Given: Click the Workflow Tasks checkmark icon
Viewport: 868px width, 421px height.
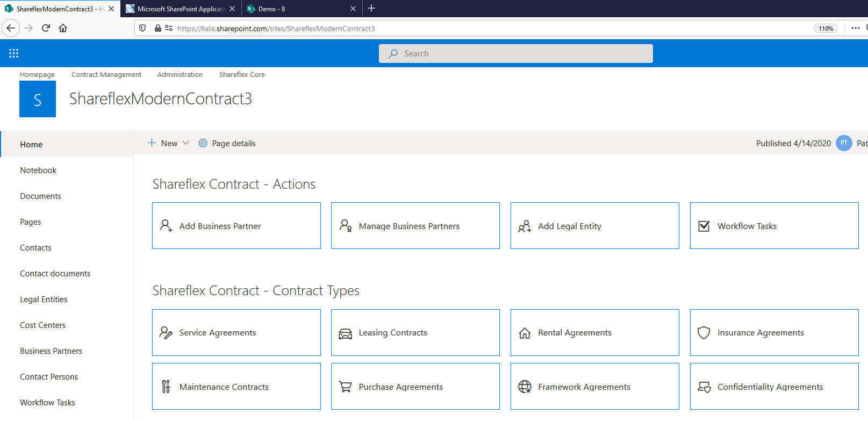Looking at the screenshot, I should point(704,226).
